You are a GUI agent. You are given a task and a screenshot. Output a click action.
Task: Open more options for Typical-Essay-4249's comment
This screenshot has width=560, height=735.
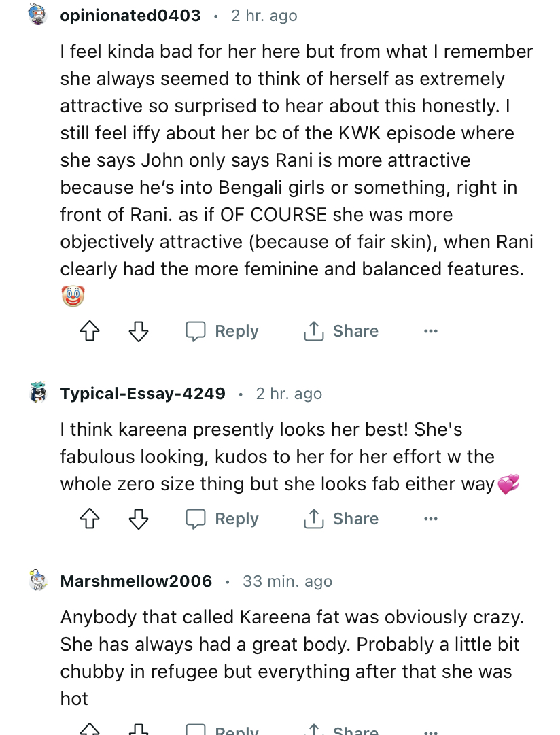(x=430, y=519)
